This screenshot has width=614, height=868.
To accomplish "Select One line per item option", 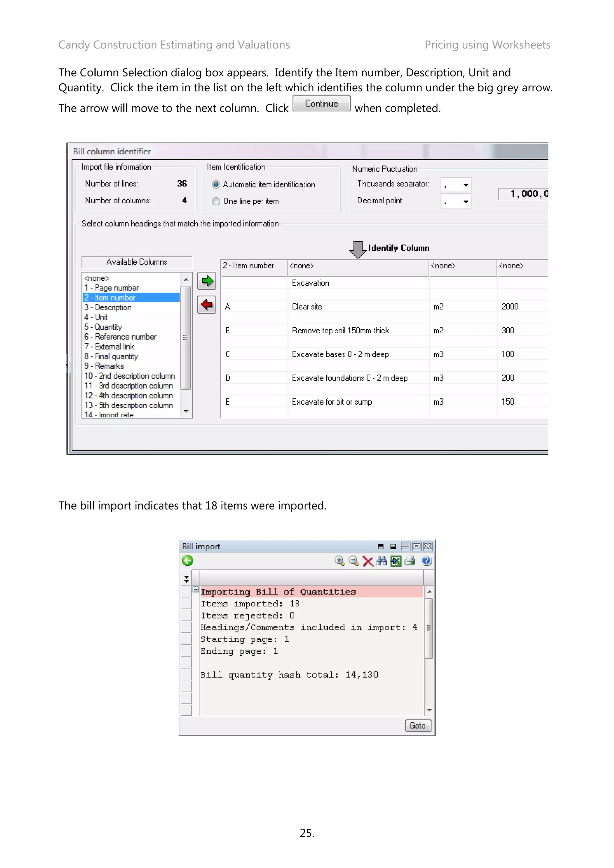I will (x=216, y=202).
